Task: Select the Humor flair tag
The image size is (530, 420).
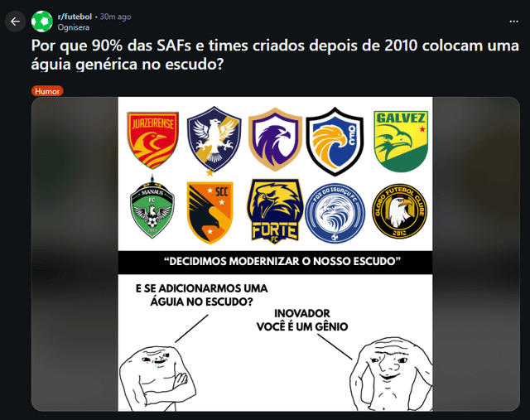Action: click(x=47, y=91)
